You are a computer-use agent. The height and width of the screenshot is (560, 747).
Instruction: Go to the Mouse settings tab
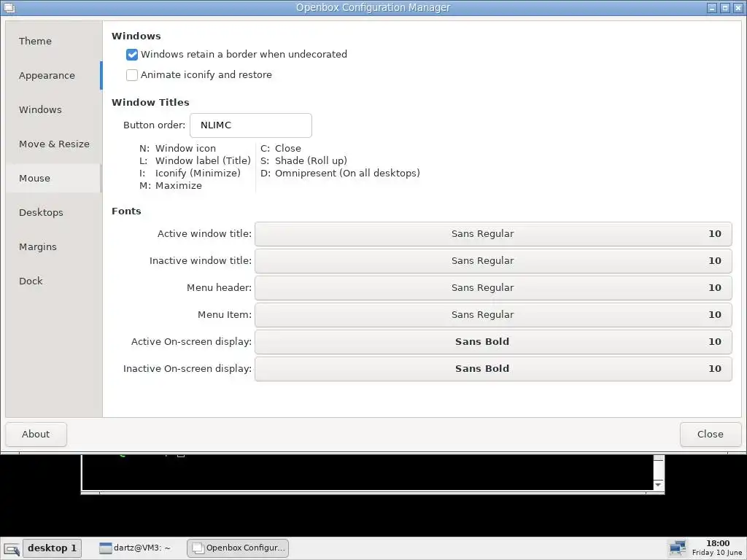(53, 178)
